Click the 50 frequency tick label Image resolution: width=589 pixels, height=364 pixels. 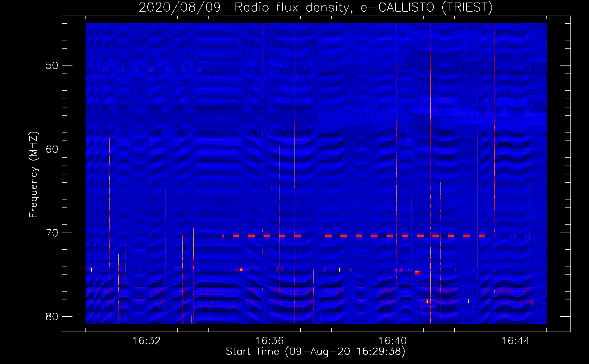(52, 66)
